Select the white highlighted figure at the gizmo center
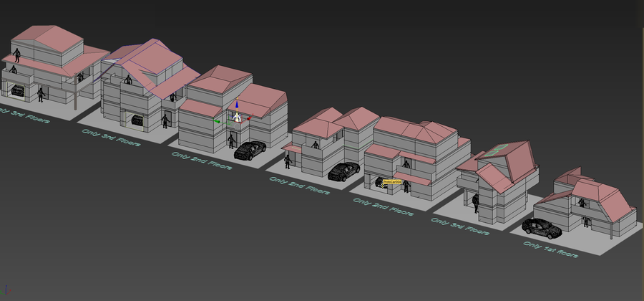Viewport: 644px width, 301px height. pos(237,117)
